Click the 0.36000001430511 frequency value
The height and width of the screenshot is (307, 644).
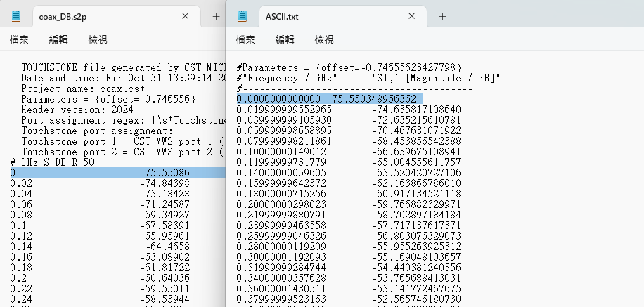click(x=281, y=289)
